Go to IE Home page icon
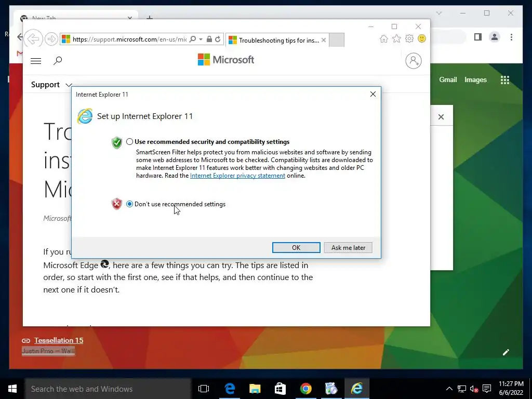Screen dimensions: 532x399 [x=384, y=38]
